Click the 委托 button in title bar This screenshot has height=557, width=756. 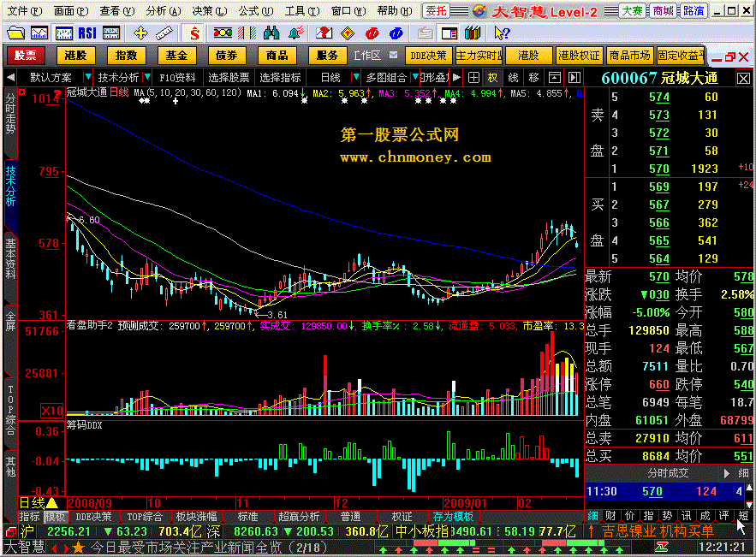436,10
